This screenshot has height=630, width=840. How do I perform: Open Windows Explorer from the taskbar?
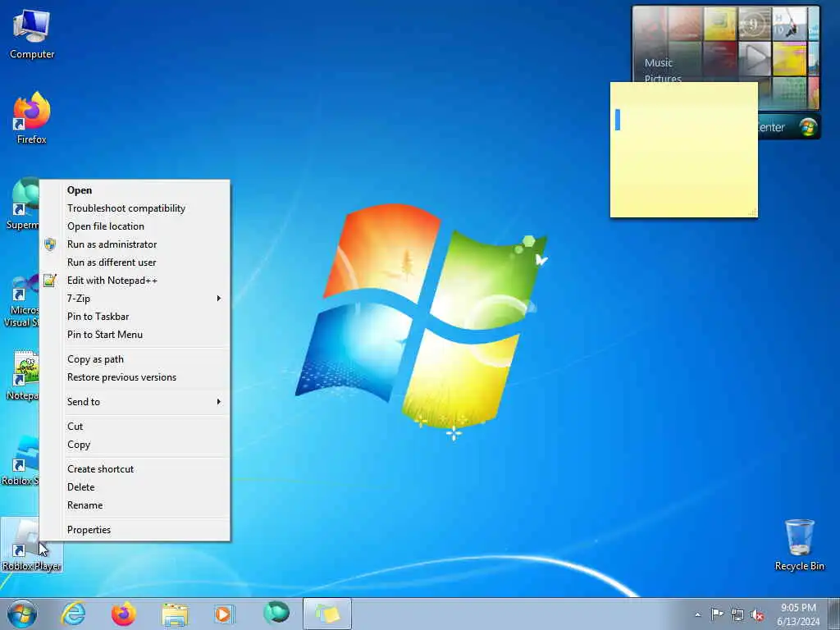(x=175, y=614)
